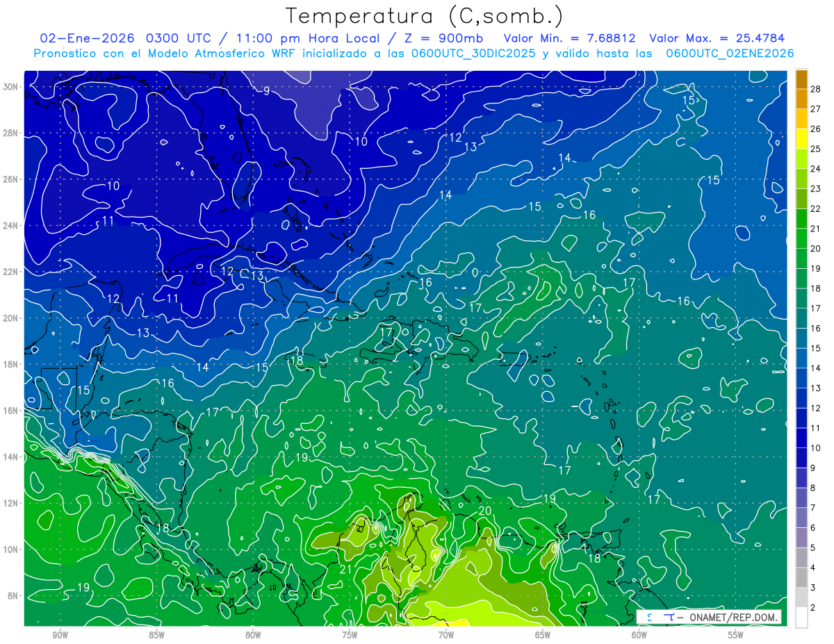Click the 90W longitude axis label
Viewport: 834px width, 644px height.
[60, 635]
